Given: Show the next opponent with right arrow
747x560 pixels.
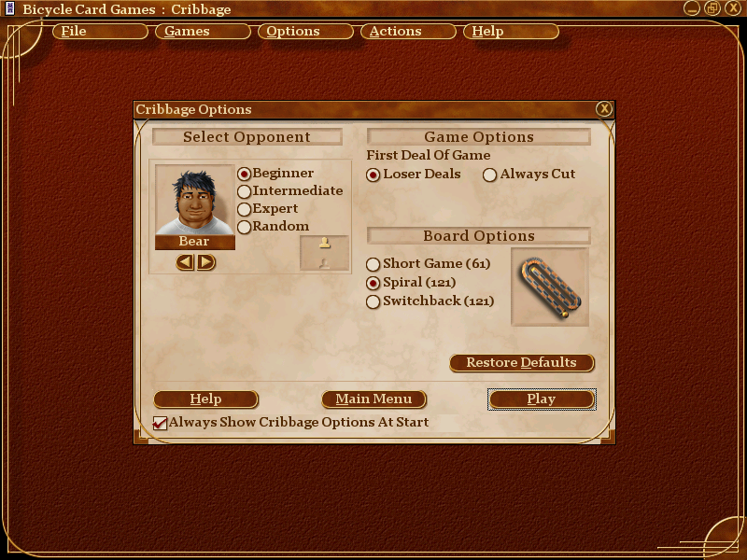Looking at the screenshot, I should (x=206, y=262).
